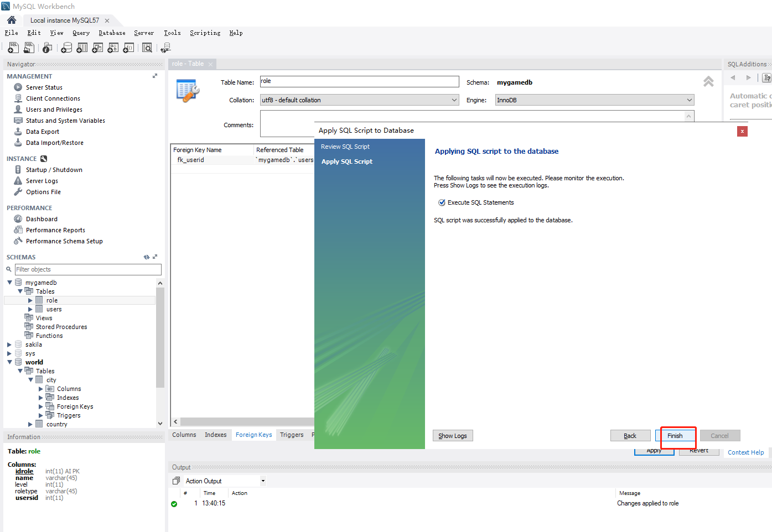The height and width of the screenshot is (532, 772).
Task: Expand the role table node
Action: 30,300
